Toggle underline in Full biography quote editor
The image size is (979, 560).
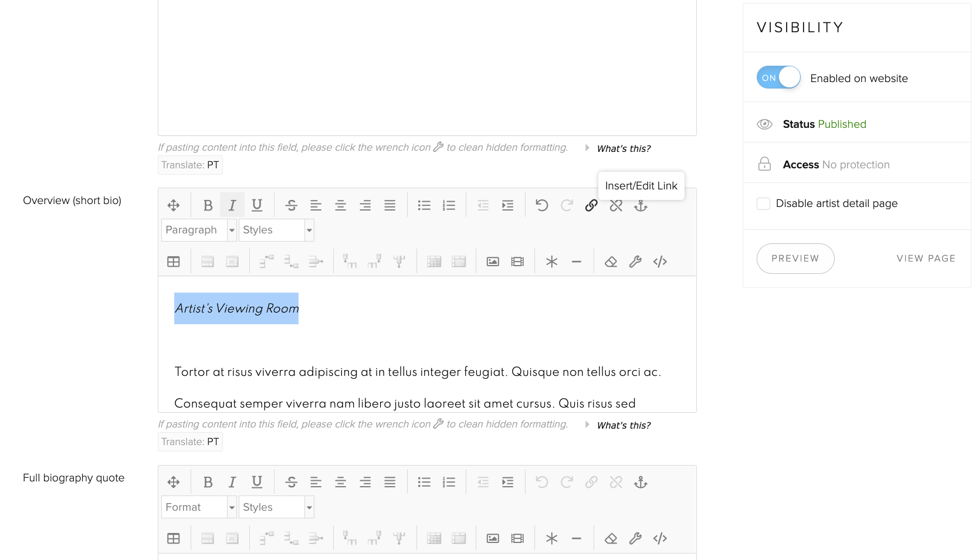click(x=257, y=482)
